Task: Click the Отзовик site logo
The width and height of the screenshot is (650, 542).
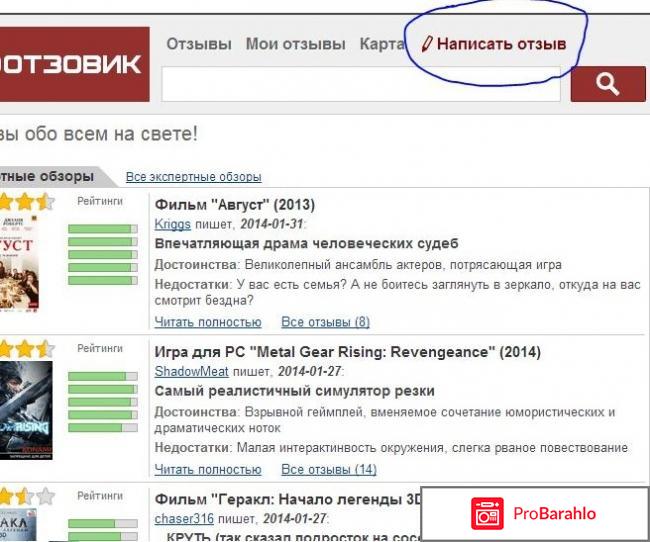Action: 75,64
